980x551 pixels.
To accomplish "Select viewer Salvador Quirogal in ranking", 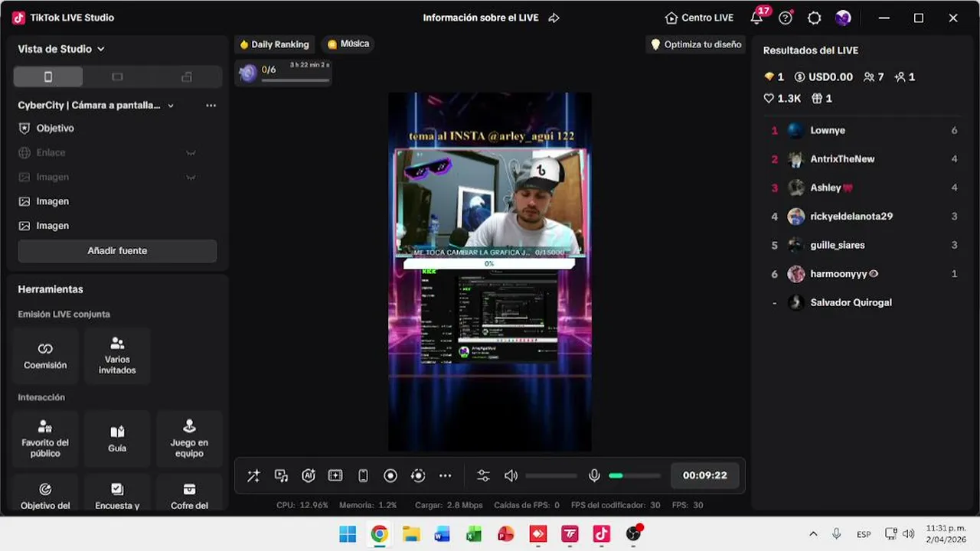I will 864,302.
